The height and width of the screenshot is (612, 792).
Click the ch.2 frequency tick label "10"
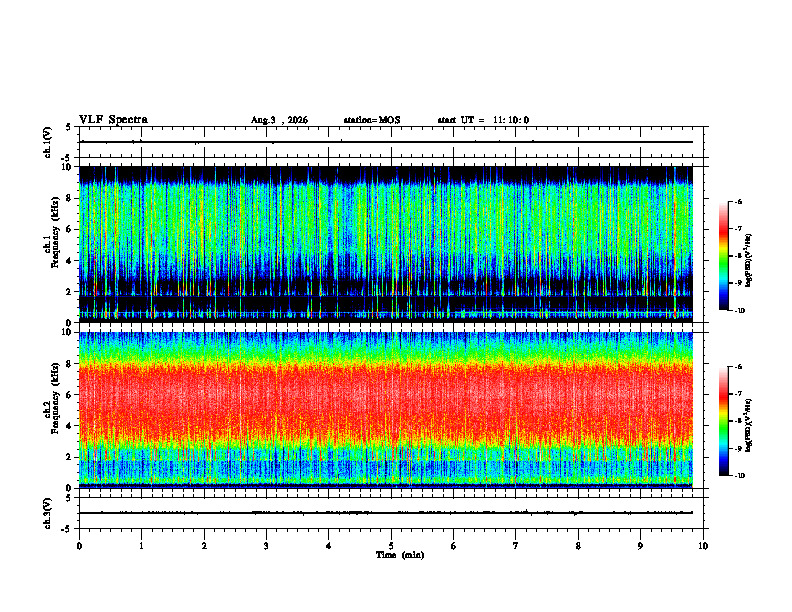68,332
